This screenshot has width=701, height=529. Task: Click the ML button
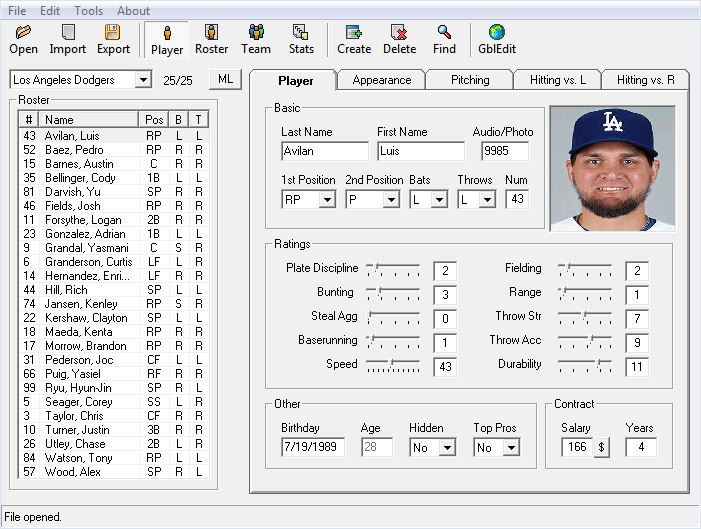tap(224, 80)
